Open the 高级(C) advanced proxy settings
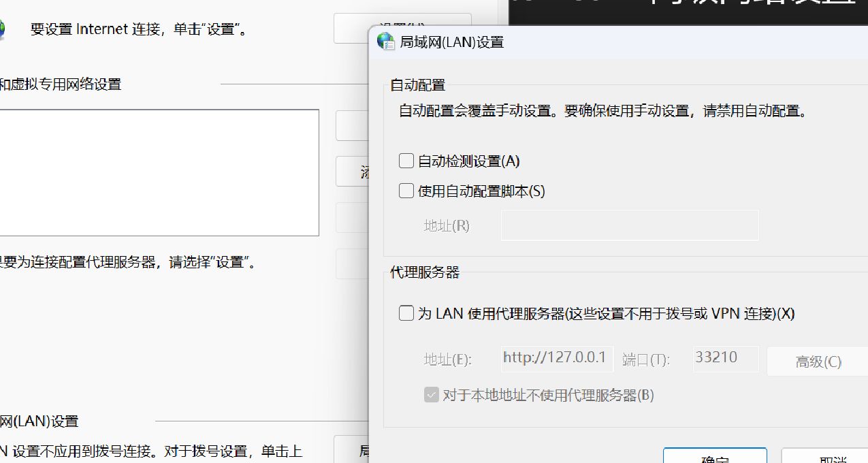The height and width of the screenshot is (463, 868). tap(818, 362)
